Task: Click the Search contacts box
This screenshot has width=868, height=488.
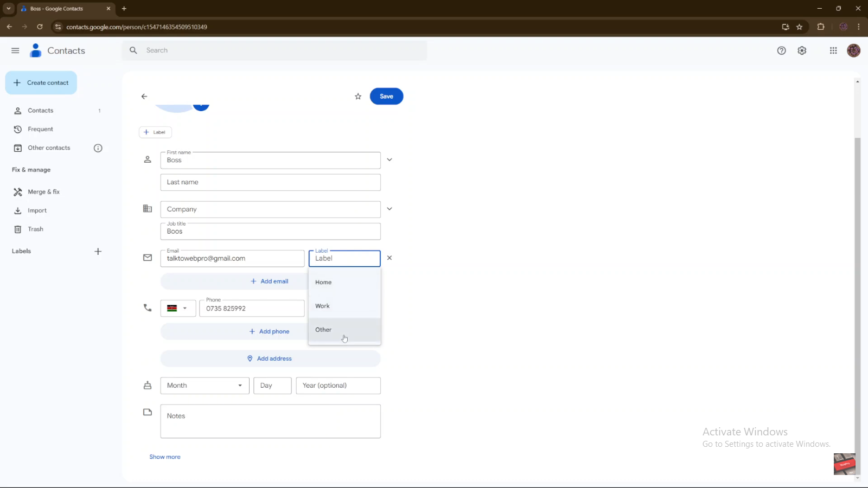Action: pos(274,50)
